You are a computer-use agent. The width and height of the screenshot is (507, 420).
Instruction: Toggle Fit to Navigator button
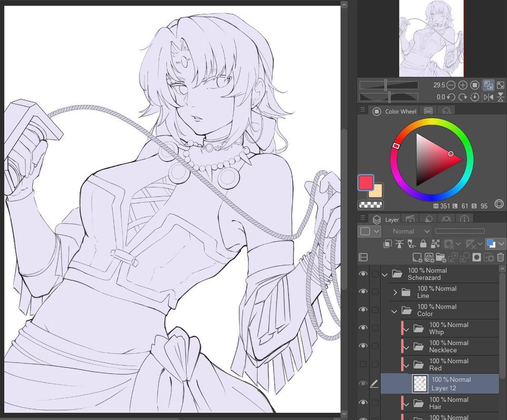[488, 85]
